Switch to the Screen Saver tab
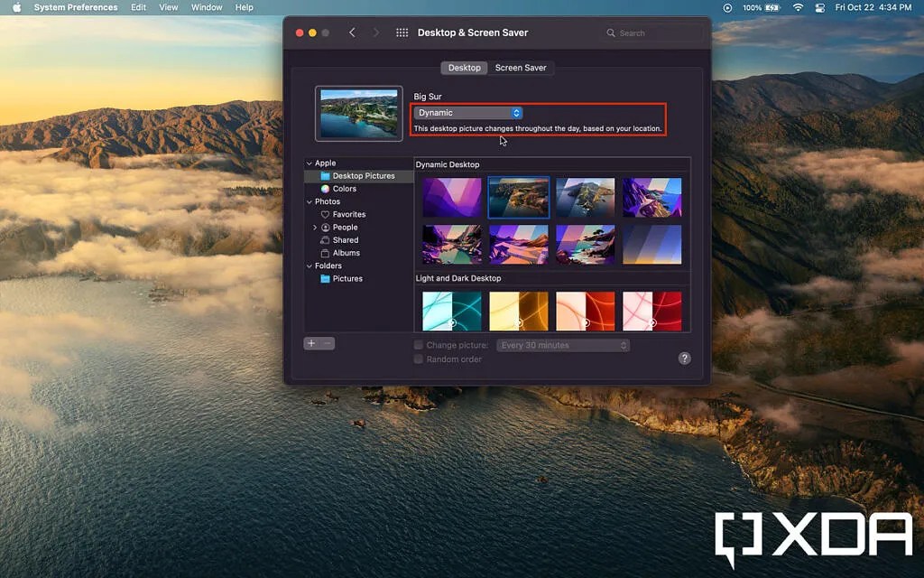This screenshot has height=578, width=924. [x=521, y=67]
